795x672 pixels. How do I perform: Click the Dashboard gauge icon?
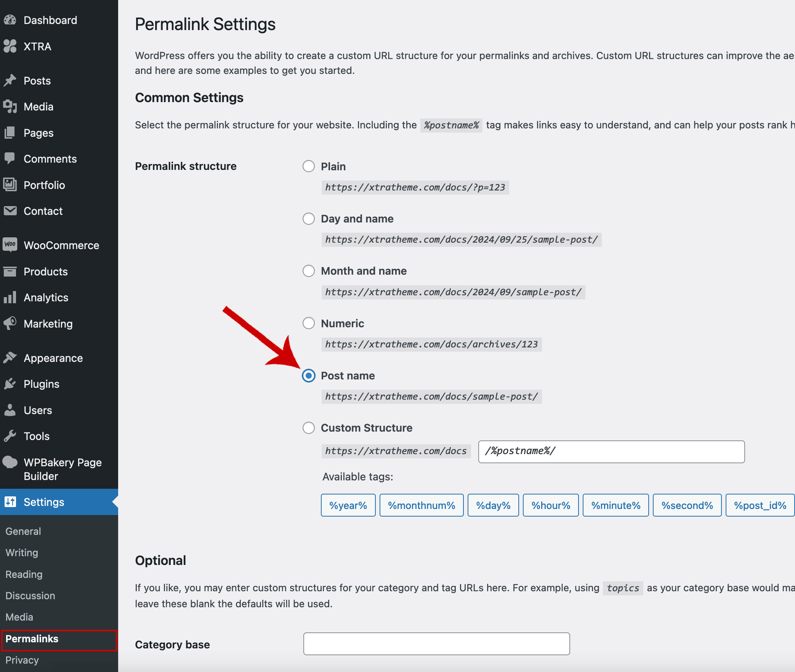[x=10, y=20]
